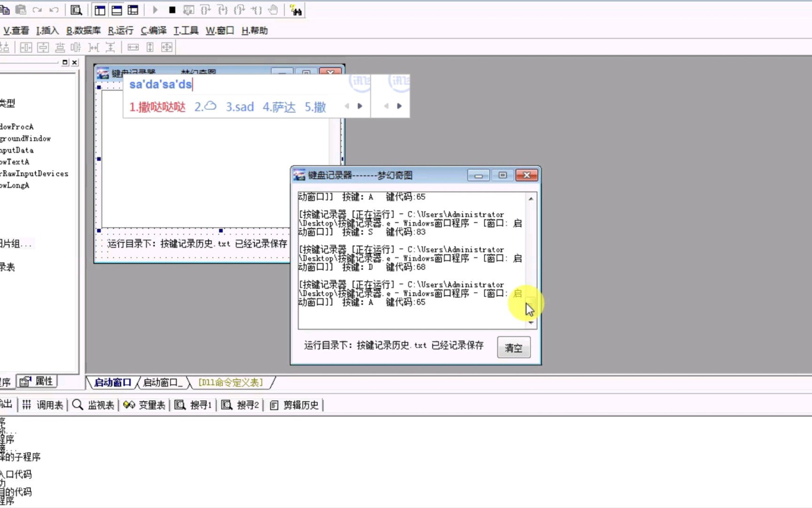Toggle the left work panel layout icon
The width and height of the screenshot is (812, 508).
(x=100, y=10)
